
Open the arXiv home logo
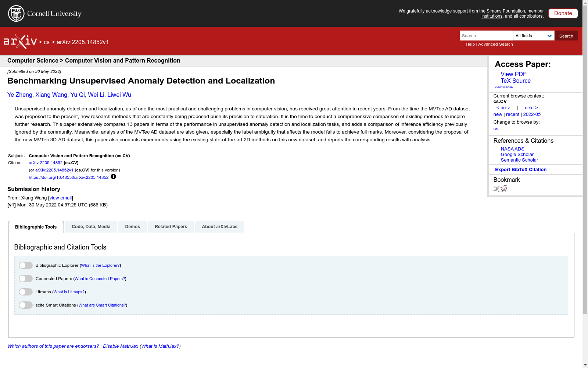[x=20, y=42]
